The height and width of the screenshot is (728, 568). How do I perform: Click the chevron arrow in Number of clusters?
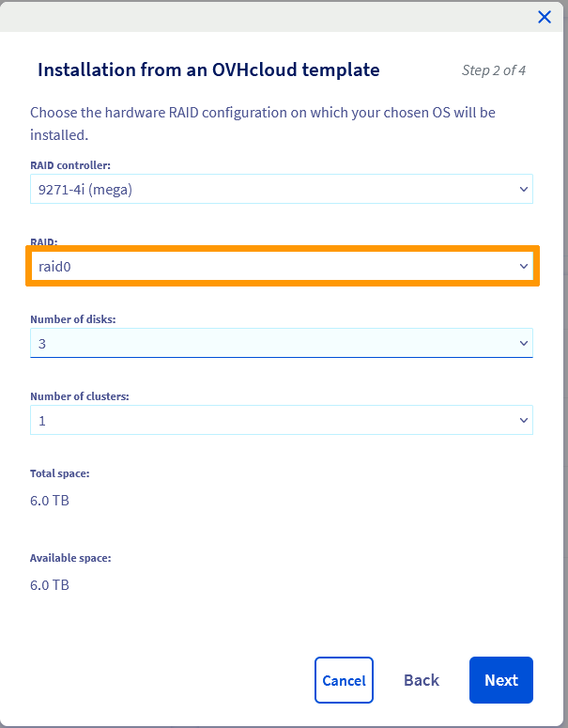coord(524,421)
